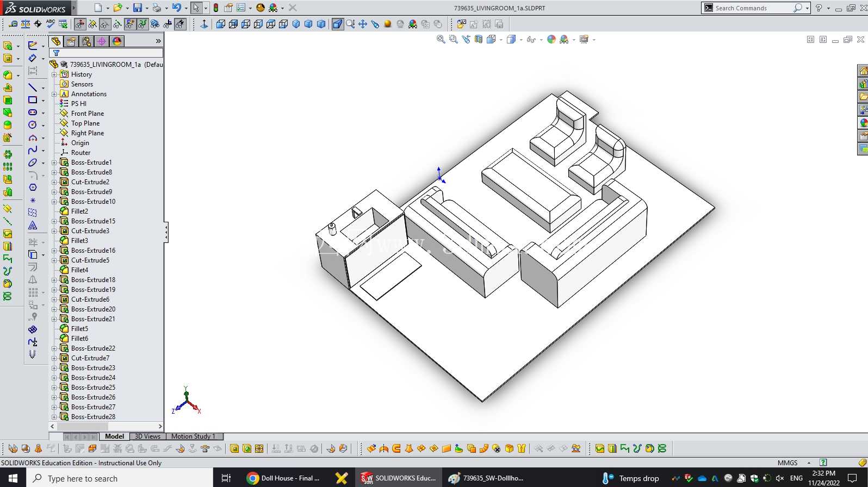The image size is (868, 487).
Task: Select the Spline sketch tool
Action: coord(33,150)
